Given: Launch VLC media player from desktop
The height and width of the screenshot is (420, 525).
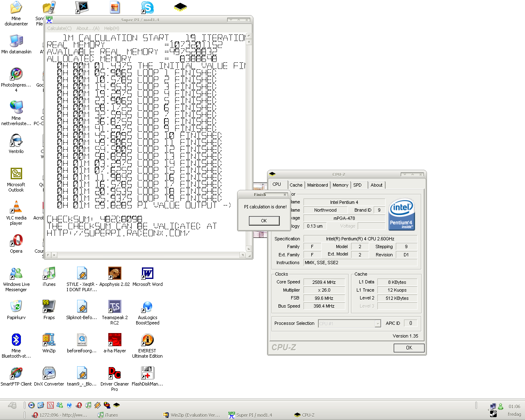Looking at the screenshot, I should (x=16, y=212).
